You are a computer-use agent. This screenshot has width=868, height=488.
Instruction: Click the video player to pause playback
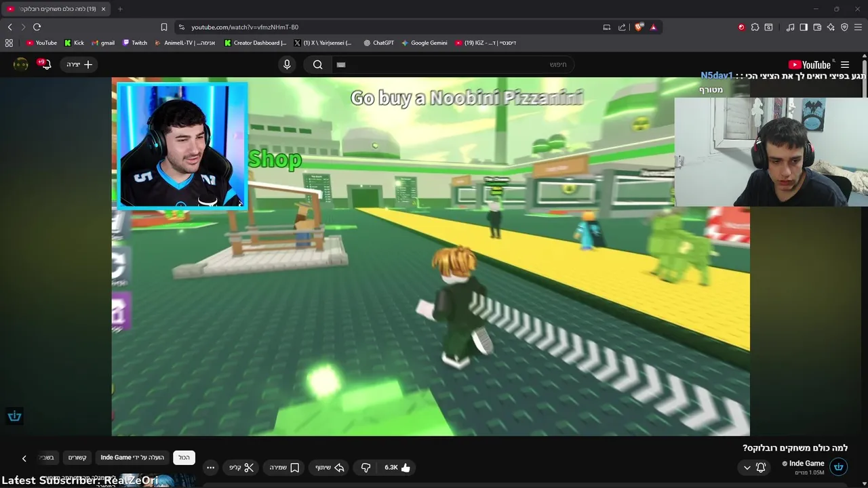pyautogui.click(x=431, y=256)
